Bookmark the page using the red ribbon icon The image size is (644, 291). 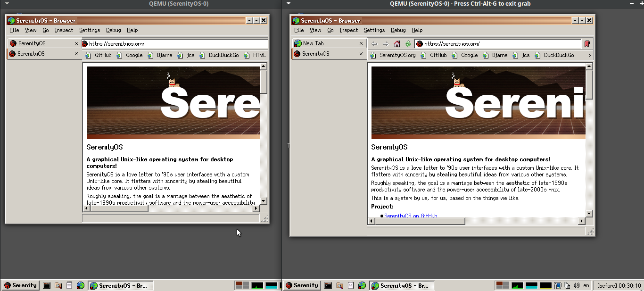click(586, 43)
